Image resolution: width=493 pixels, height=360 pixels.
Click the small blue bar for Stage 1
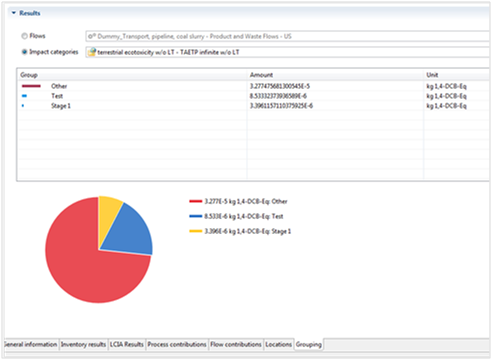[x=23, y=106]
